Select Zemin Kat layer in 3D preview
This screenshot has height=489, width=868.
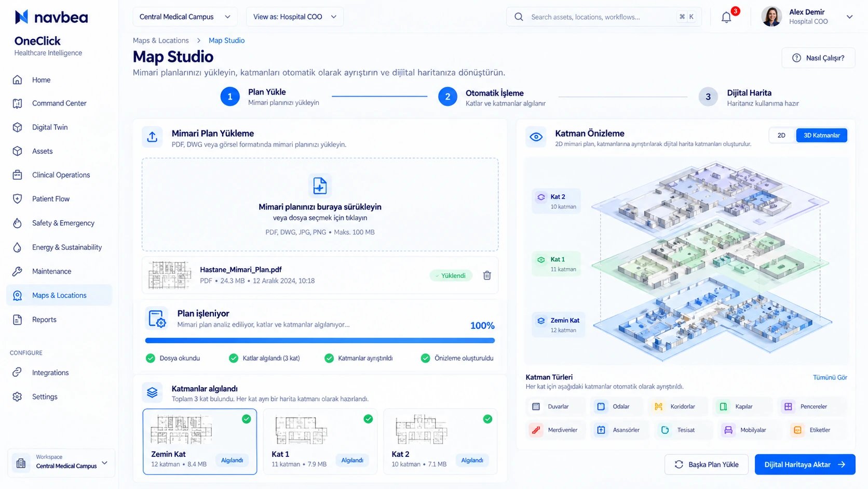pyautogui.click(x=559, y=325)
